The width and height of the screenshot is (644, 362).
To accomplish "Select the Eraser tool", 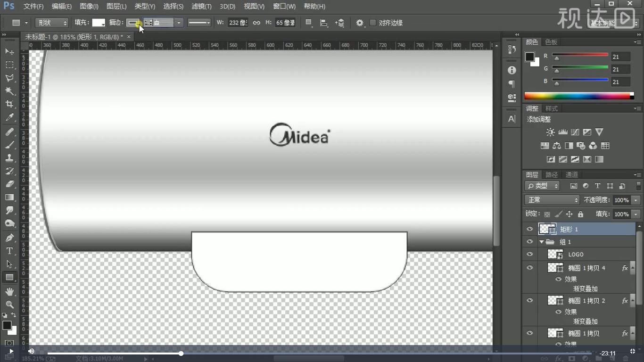I will 9,184.
